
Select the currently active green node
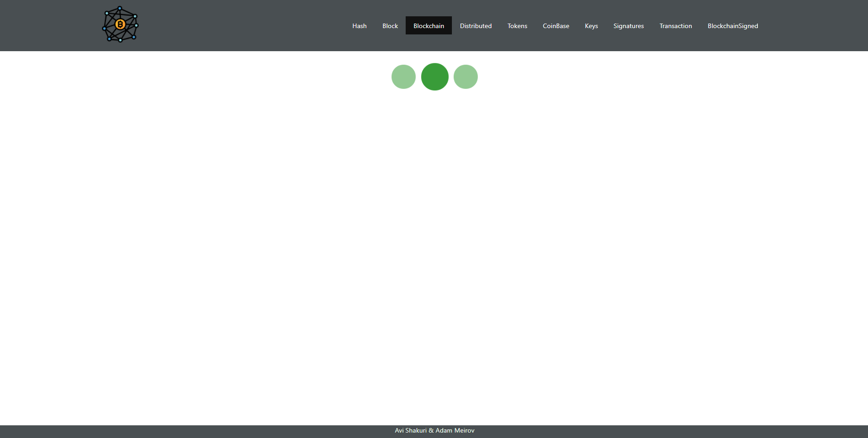[434, 77]
